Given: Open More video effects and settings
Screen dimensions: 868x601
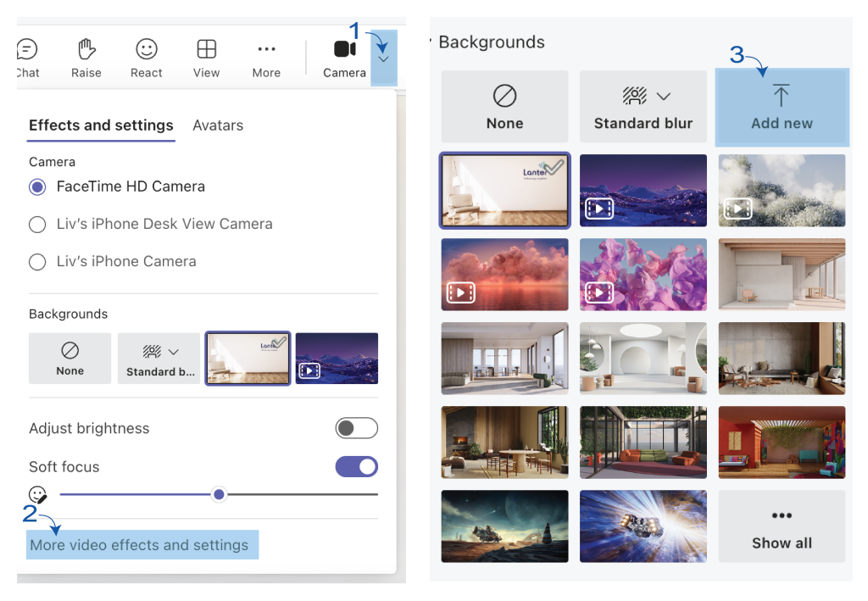Looking at the screenshot, I should click(139, 545).
